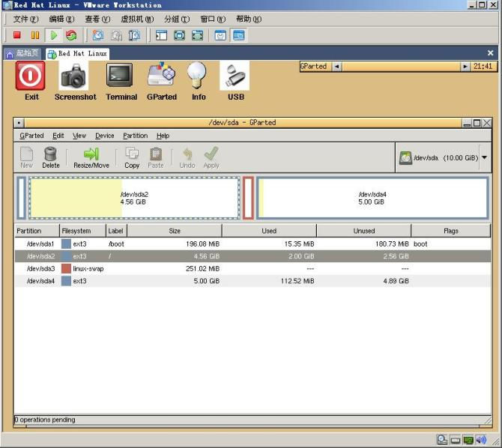Open the GParted desktop icon
This screenshot has height=448, width=502.
point(162,74)
